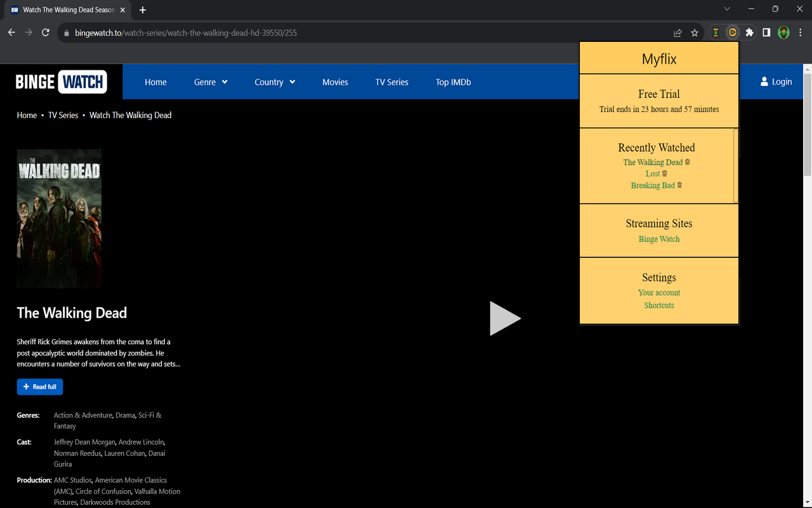
Task: Go forward in browser history
Action: pos(29,32)
